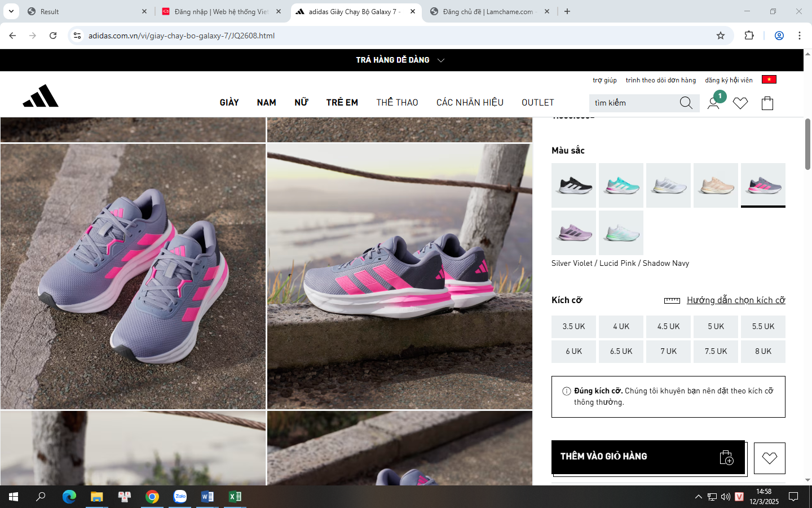The height and width of the screenshot is (508, 812).
Task: Open Hướng dẫn chọn kích cỡ link
Action: coord(735,300)
